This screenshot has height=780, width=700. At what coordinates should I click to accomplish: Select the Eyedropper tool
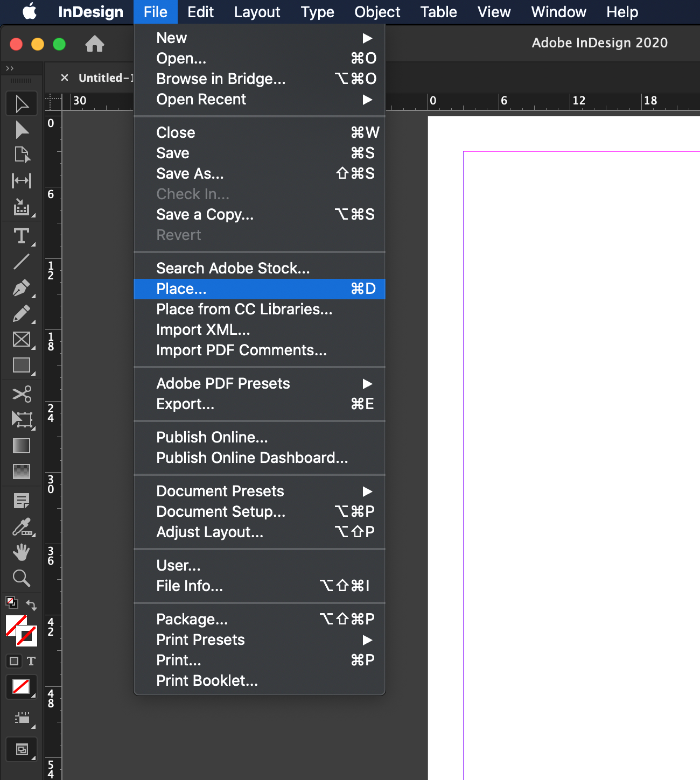(22, 527)
